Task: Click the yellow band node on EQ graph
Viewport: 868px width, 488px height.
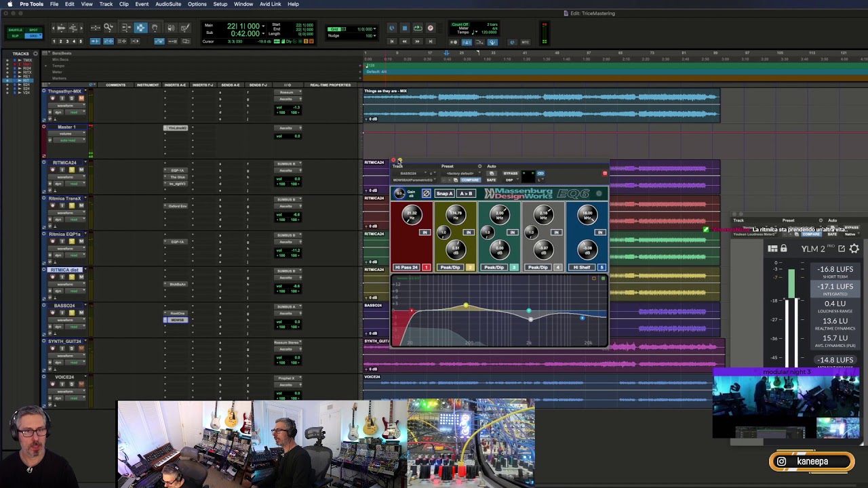Action: (x=466, y=306)
